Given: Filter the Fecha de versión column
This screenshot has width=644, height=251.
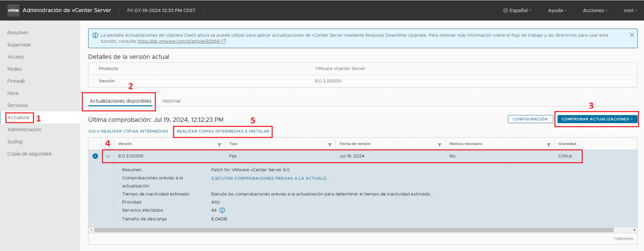Looking at the screenshot, I should [439, 145].
